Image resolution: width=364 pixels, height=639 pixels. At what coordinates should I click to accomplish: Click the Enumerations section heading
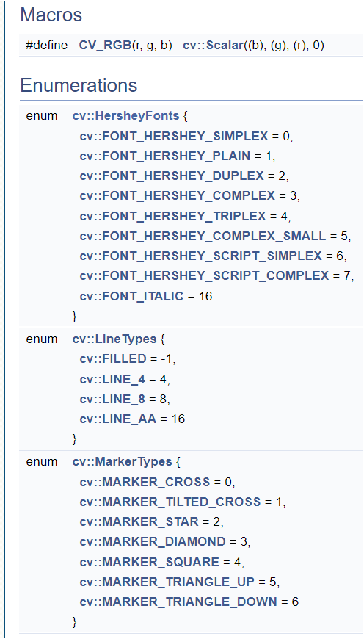coord(79,85)
